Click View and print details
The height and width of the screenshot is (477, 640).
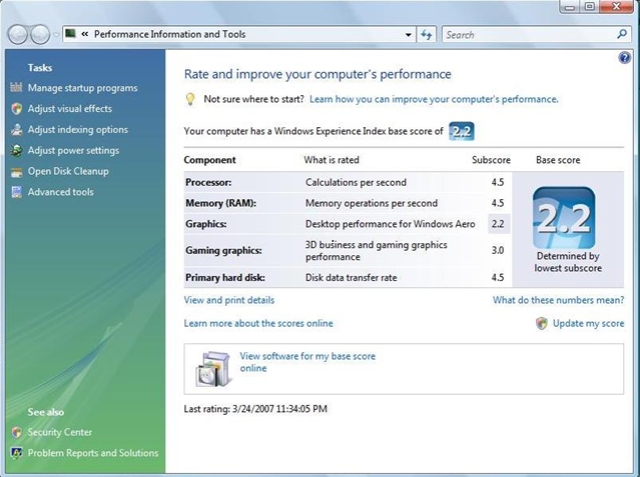click(229, 300)
